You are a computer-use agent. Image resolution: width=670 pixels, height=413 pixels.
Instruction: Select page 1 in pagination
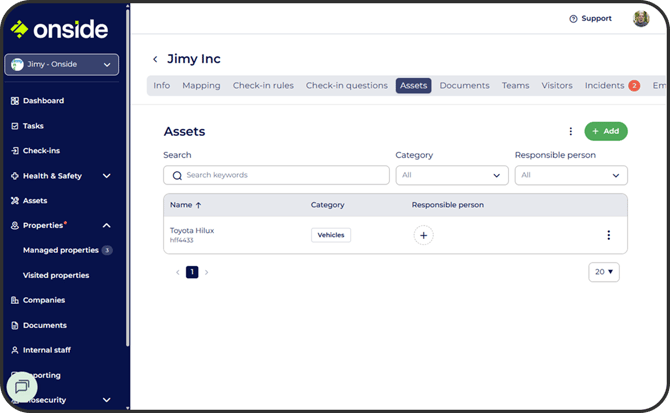[192, 272]
